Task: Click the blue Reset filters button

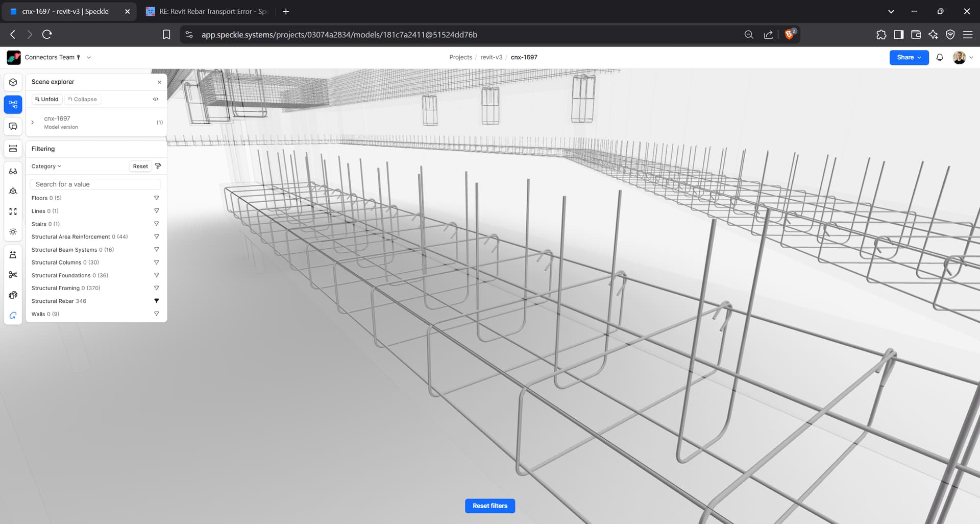Action: 490,506
